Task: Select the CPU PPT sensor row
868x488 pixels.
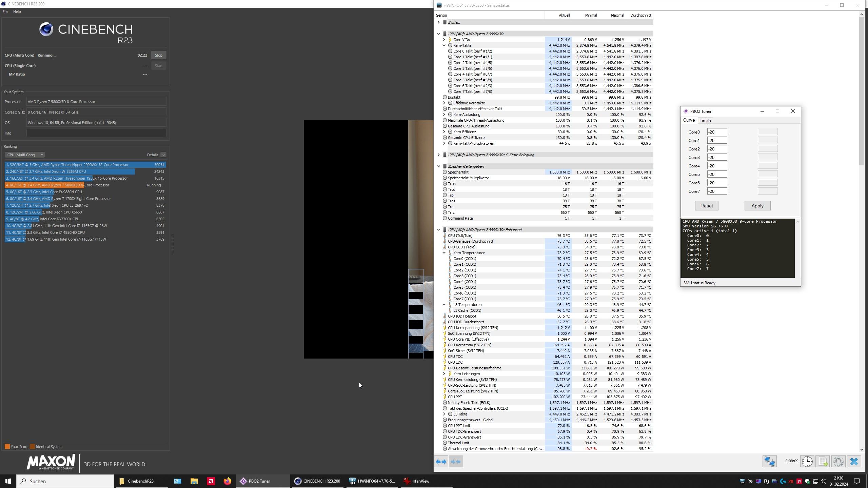Action: [544, 397]
